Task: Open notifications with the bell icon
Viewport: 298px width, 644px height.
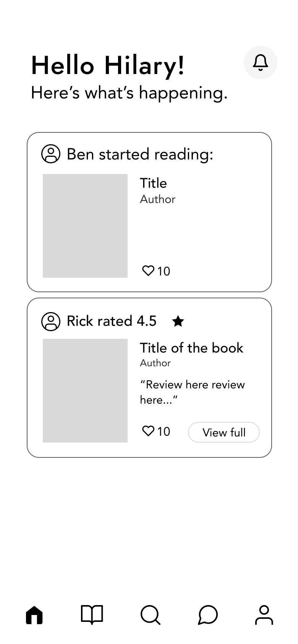Action: point(261,63)
